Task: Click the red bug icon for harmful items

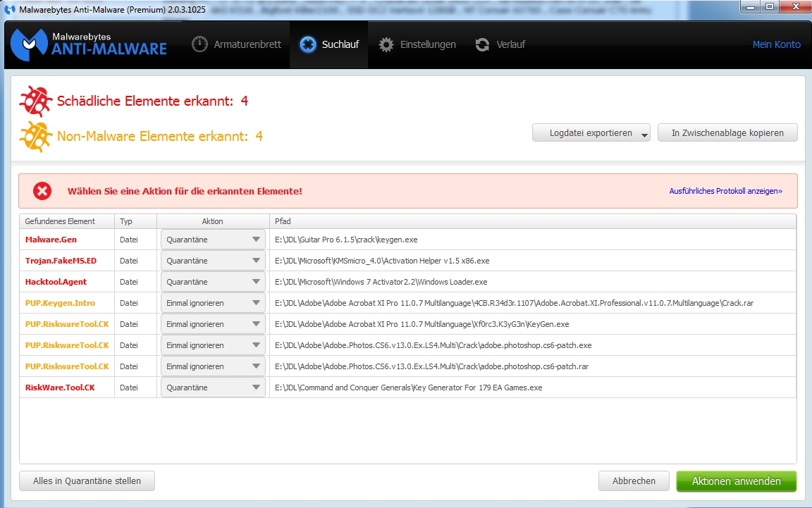Action: 35,101
